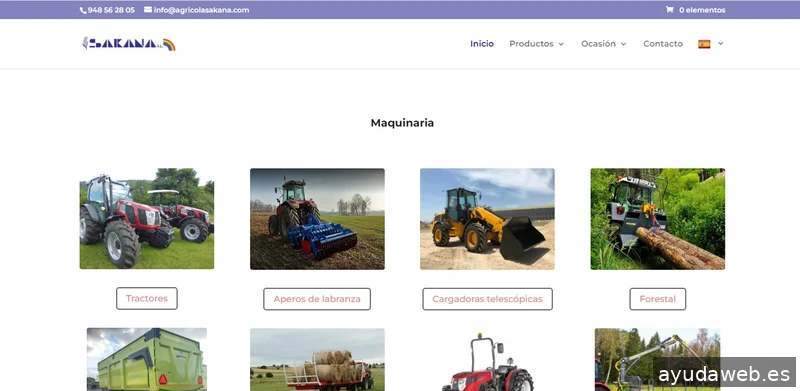Go to the Inicio menu item
800x391 pixels.
[482, 44]
